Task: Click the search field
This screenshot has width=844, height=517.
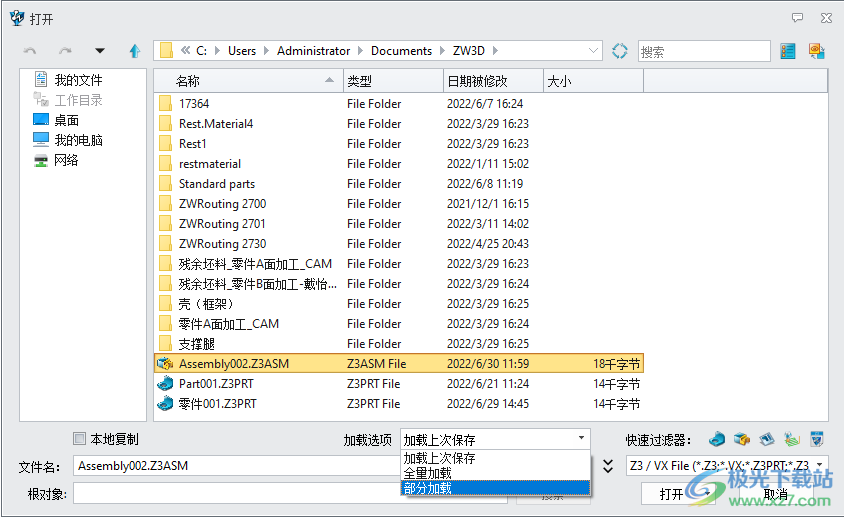Action: (x=704, y=51)
